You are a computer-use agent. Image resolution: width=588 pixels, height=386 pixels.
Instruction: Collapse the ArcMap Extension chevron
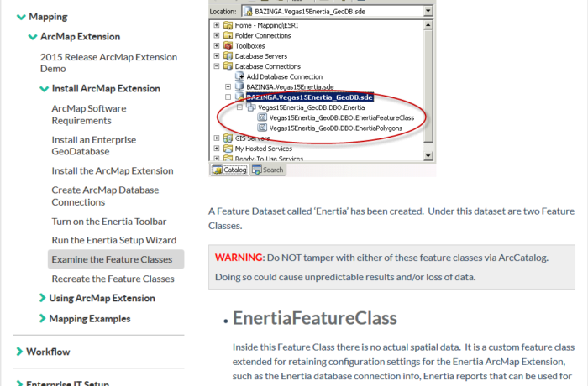(33, 37)
